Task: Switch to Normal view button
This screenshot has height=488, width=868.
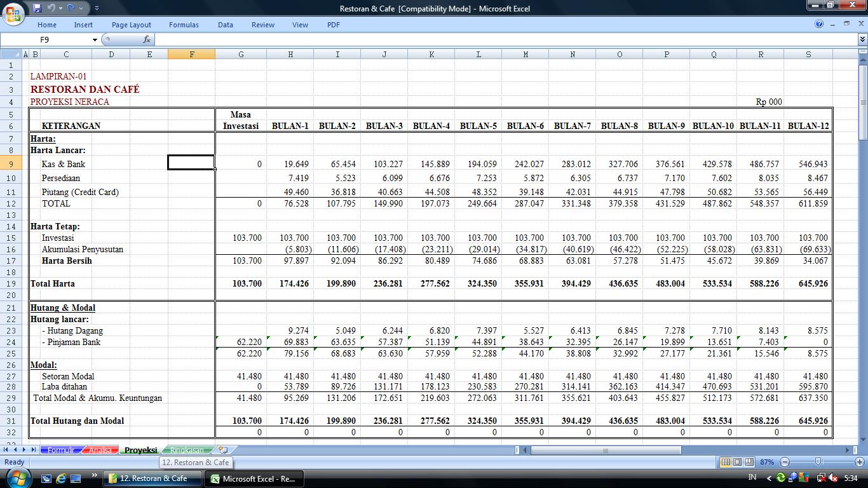Action: click(726, 462)
